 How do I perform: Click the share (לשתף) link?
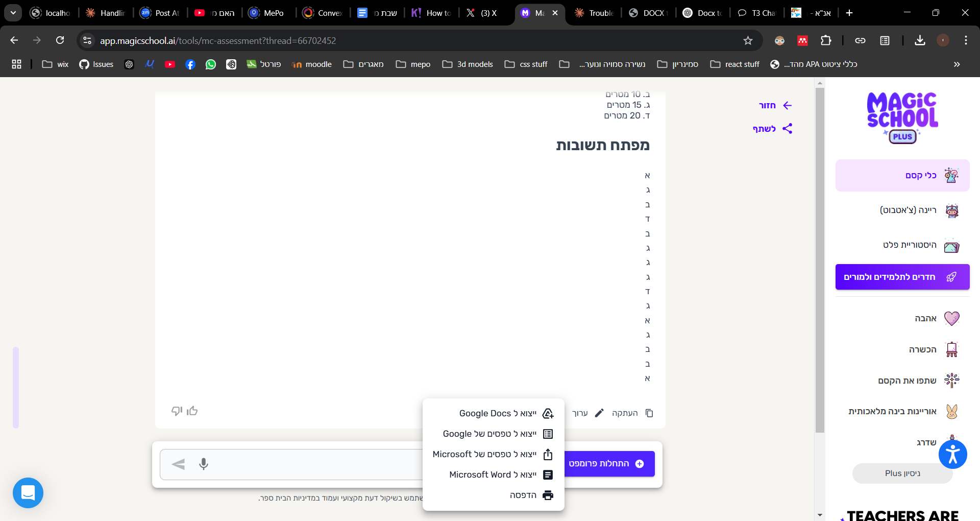(x=773, y=129)
